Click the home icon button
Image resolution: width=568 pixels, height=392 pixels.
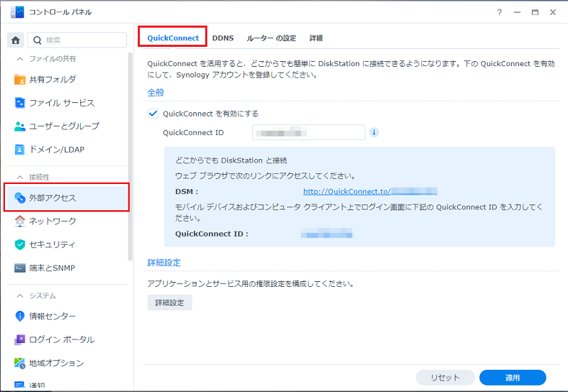coord(15,40)
